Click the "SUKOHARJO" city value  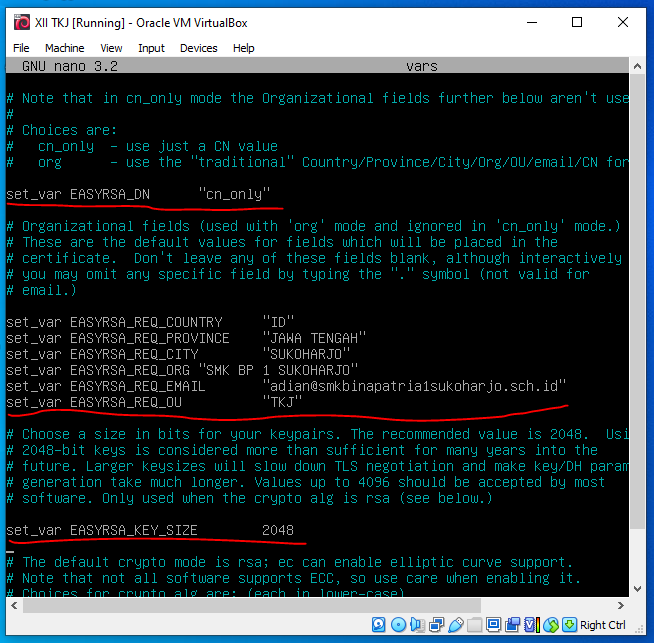point(306,354)
